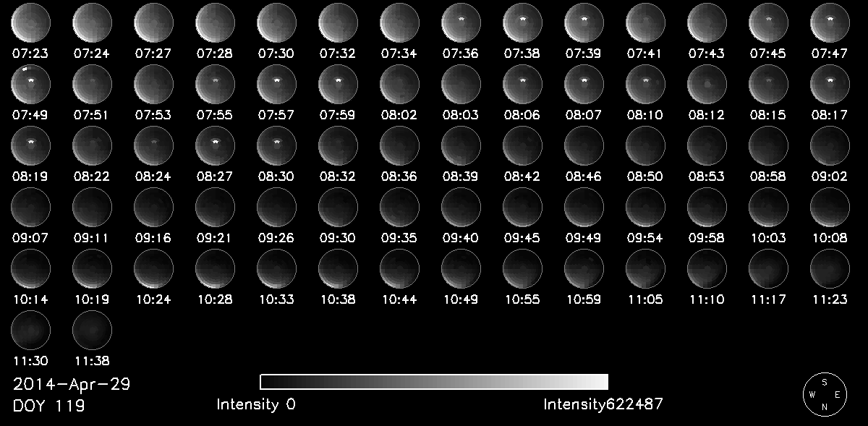Image resolution: width=868 pixels, height=426 pixels.
Task: Click the grayscale intensity color bar
Action: click(434, 382)
